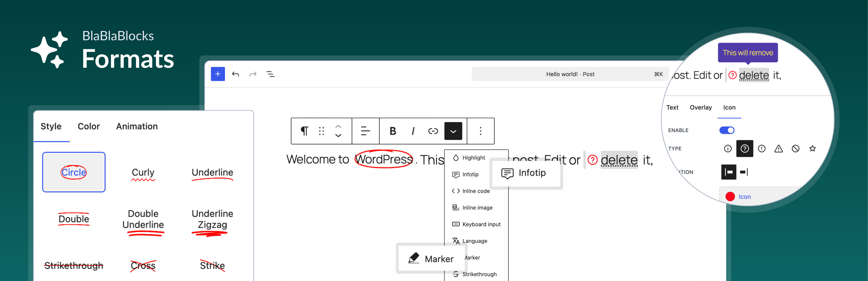Switch to the Animation tab
The height and width of the screenshot is (281, 868).
137,126
